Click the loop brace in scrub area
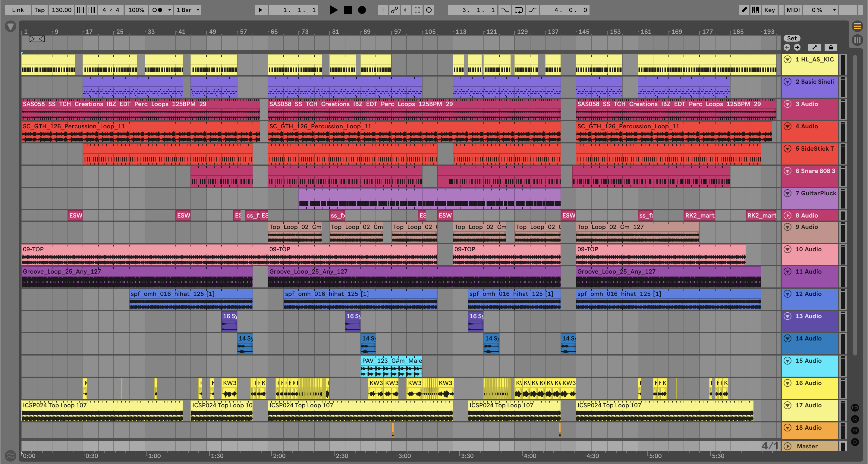Image resolution: width=868 pixels, height=464 pixels. point(37,39)
